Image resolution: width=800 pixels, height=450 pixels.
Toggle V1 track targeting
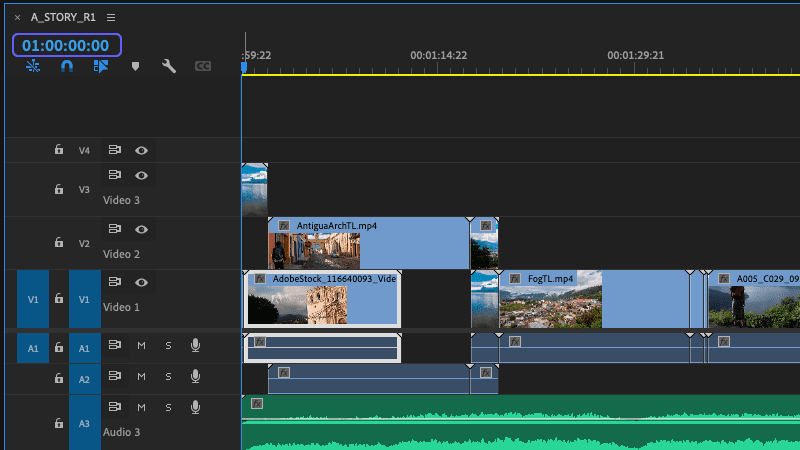(x=85, y=299)
